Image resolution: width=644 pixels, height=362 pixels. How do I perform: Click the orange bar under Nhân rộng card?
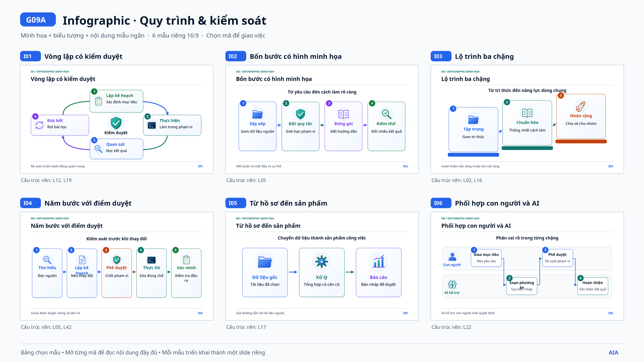581,141
